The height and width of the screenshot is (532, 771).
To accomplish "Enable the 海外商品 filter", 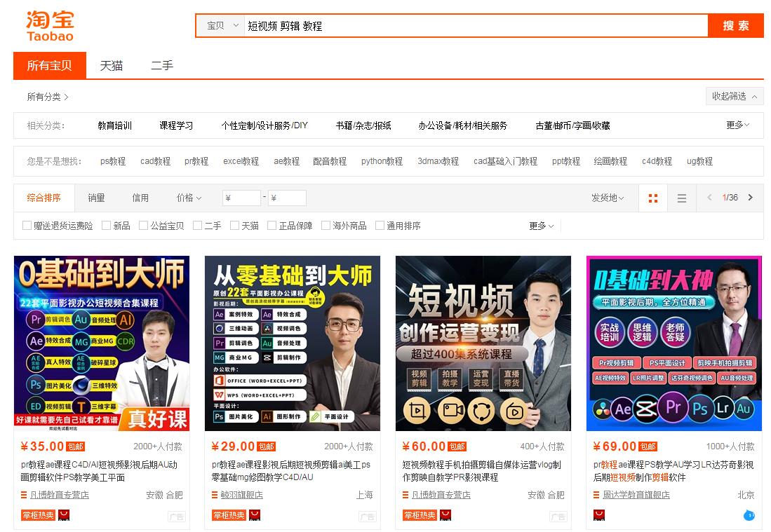I will 326,225.
